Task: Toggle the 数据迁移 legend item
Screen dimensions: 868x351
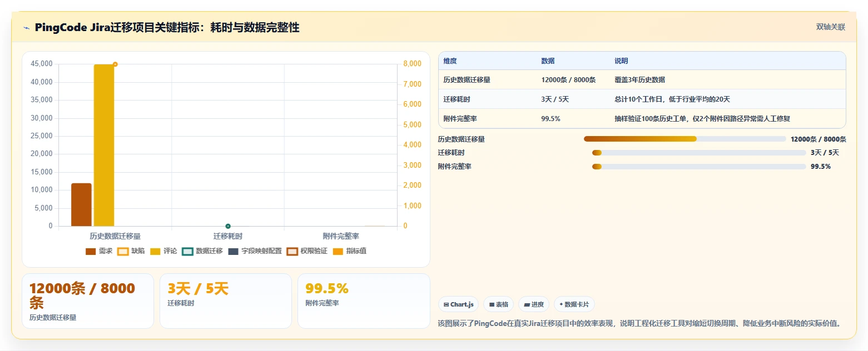Action: coord(202,251)
